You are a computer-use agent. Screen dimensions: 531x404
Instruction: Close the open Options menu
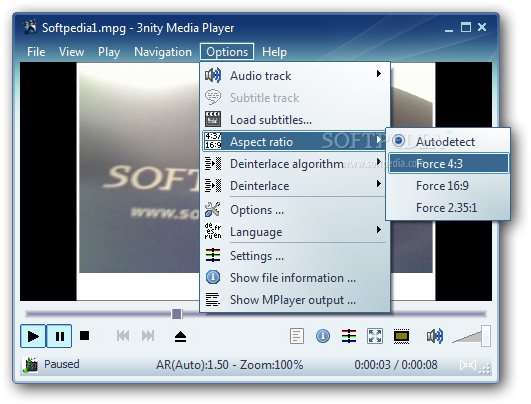click(x=227, y=52)
